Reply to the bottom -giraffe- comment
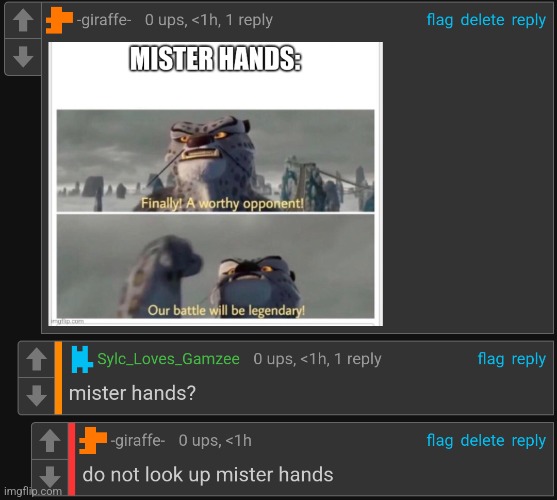Viewport: 557px width, 500px height. (x=529, y=441)
